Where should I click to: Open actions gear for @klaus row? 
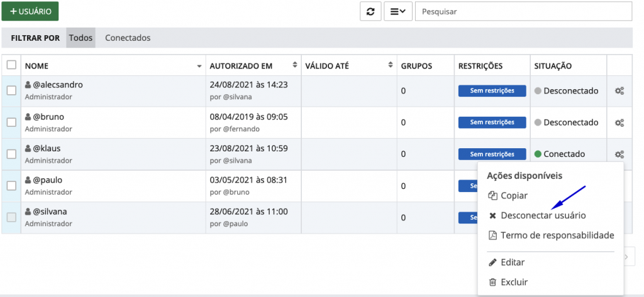point(619,154)
